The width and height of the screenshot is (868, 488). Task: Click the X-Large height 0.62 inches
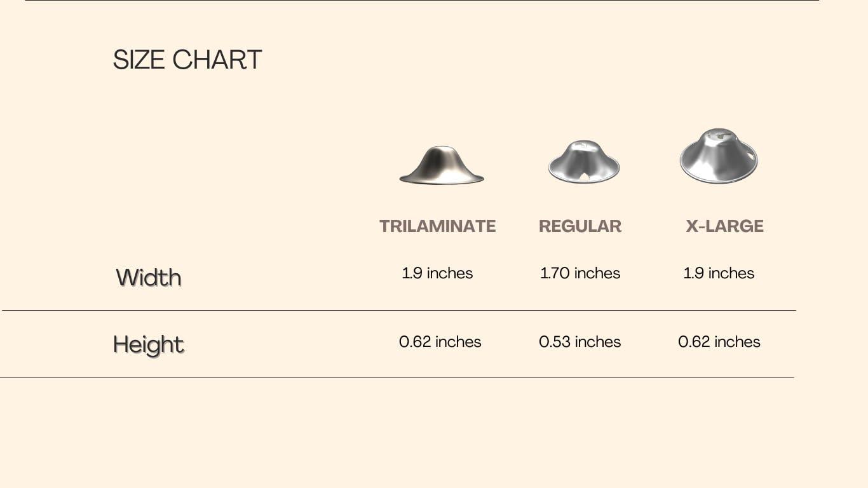pyautogui.click(x=719, y=342)
